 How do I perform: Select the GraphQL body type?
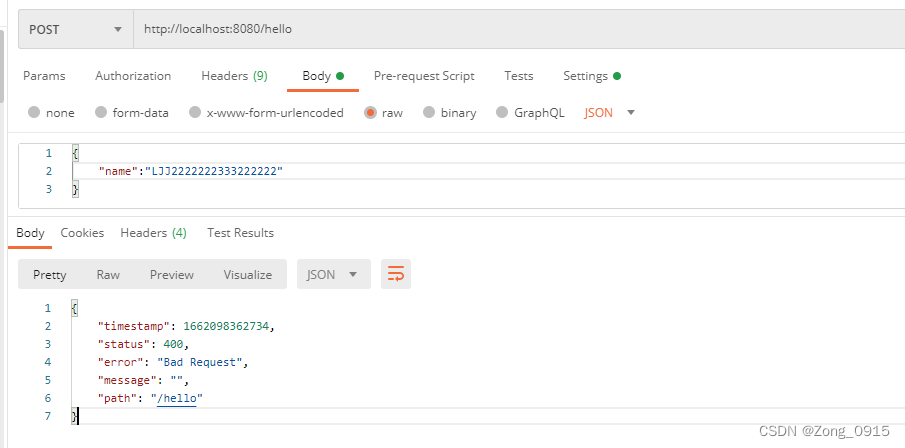click(x=530, y=113)
